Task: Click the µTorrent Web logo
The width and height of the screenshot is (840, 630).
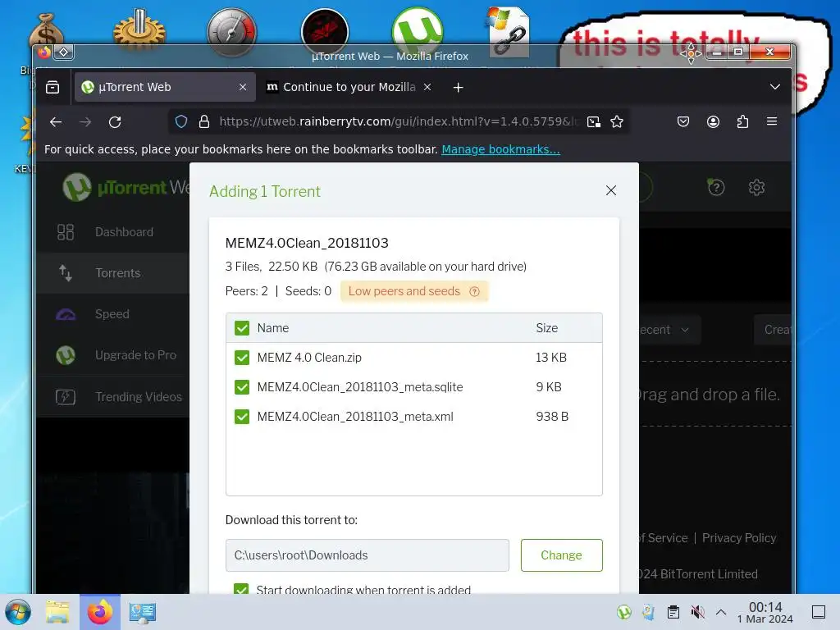Action: [126, 188]
